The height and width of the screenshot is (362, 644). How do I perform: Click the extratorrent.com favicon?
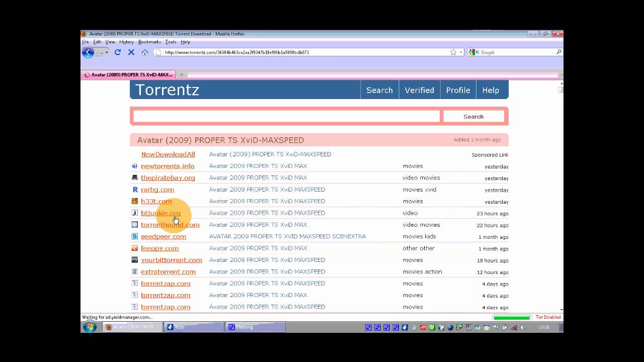click(134, 271)
